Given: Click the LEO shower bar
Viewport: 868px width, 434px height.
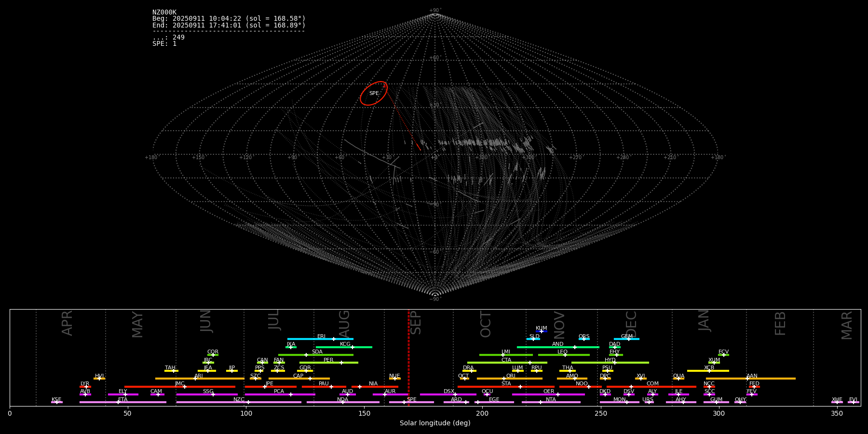Looking at the screenshot, I should (564, 355).
